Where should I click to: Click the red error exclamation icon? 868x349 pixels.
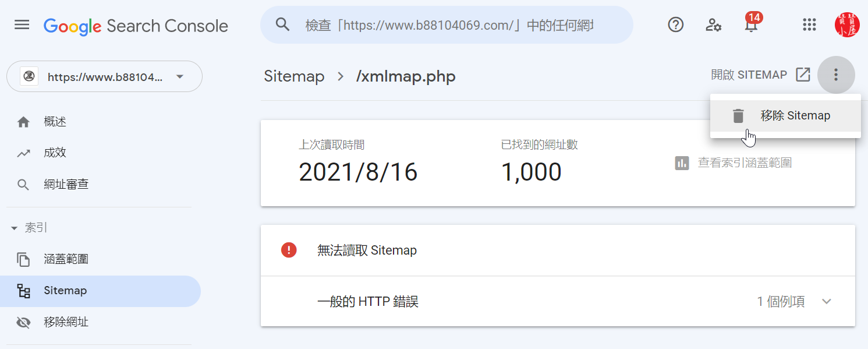pyautogui.click(x=289, y=251)
